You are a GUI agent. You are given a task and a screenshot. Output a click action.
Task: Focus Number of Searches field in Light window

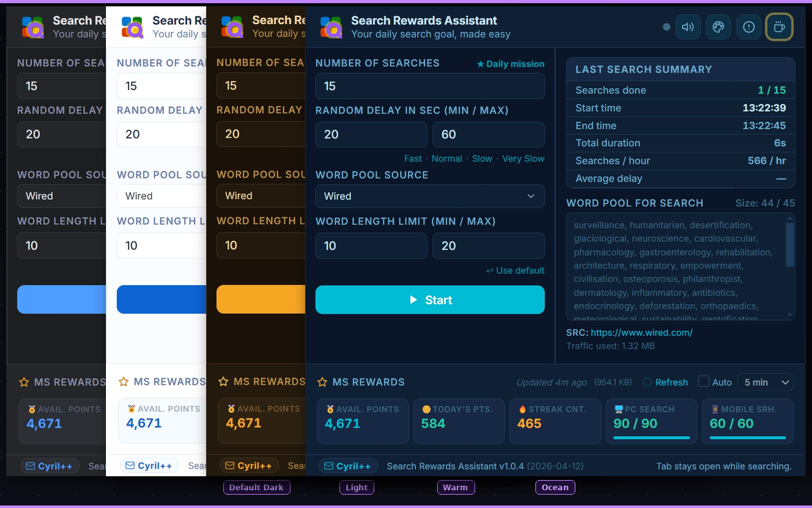click(x=161, y=86)
